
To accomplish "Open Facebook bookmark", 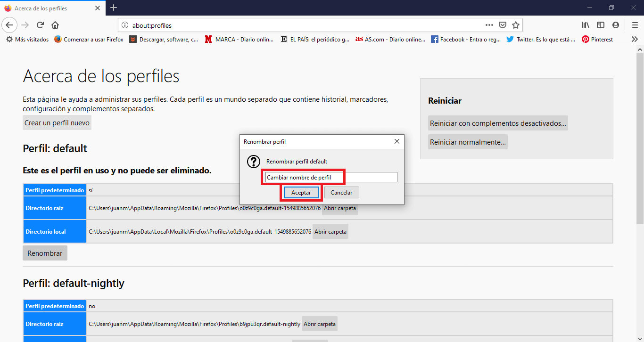I will [466, 40].
